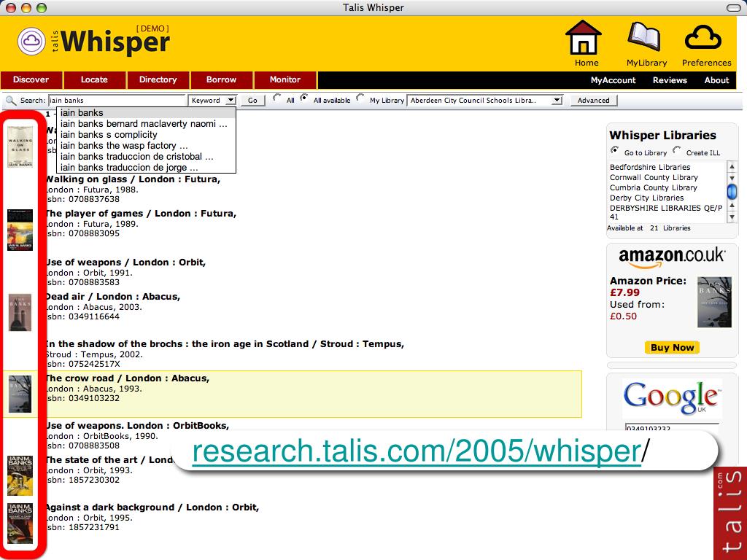Open 'Use of weapons / London : Orbit' result
This screenshot has height=560, width=747.
125,262
